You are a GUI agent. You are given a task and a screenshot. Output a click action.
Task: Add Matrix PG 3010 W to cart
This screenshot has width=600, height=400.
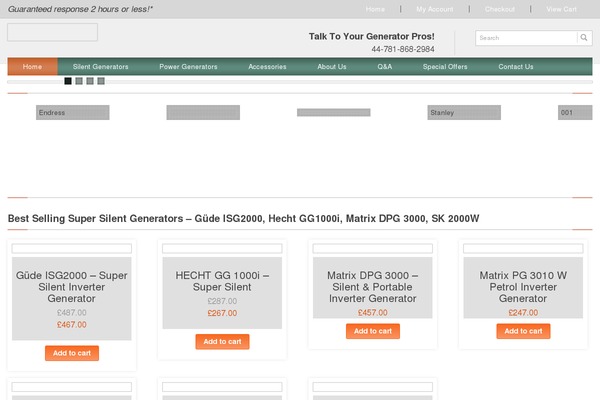pyautogui.click(x=523, y=331)
